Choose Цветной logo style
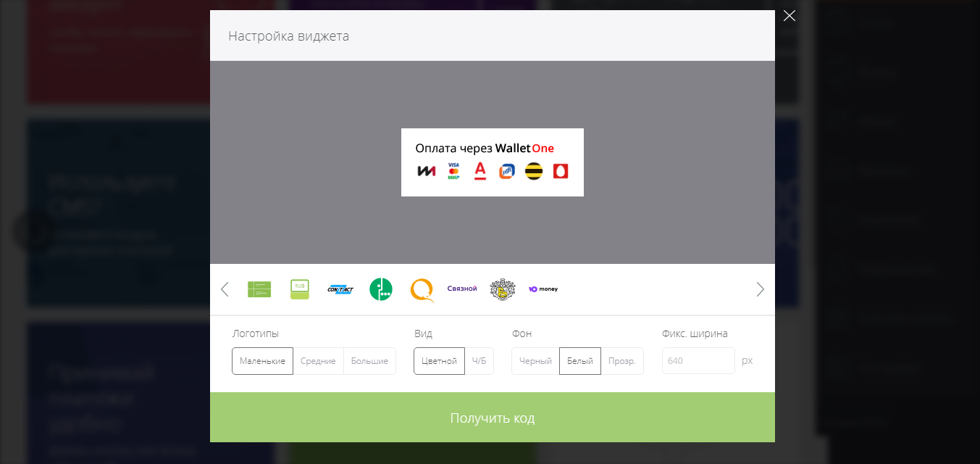This screenshot has width=980, height=464. 439,361
